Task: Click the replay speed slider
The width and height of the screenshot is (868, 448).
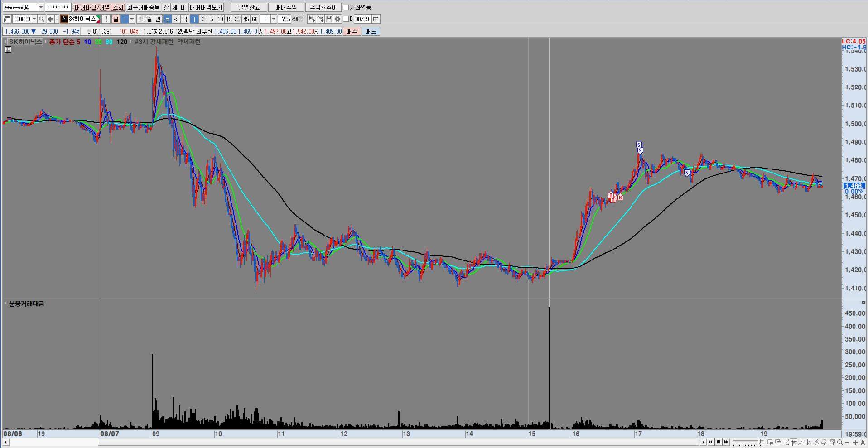Action: tap(747, 442)
